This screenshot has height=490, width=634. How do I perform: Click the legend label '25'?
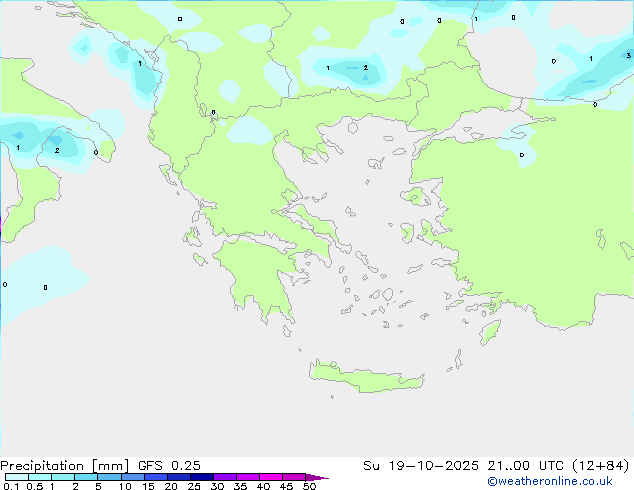194,486
